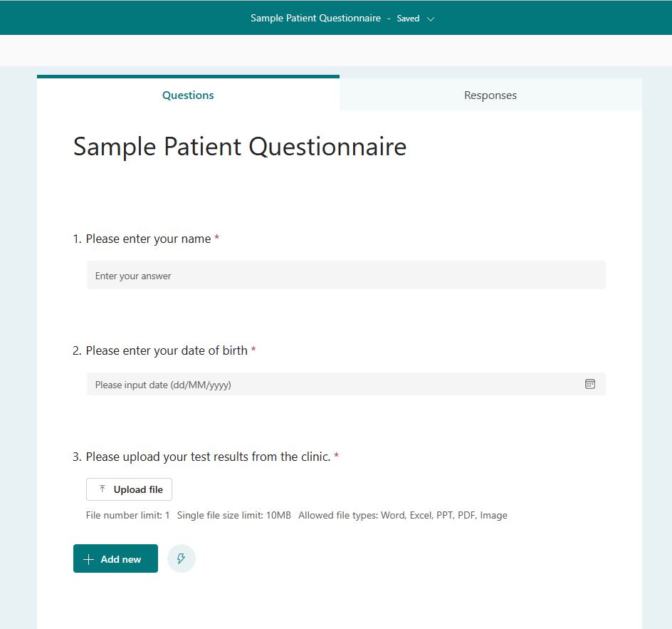Click the Enter your answer field

tap(345, 275)
